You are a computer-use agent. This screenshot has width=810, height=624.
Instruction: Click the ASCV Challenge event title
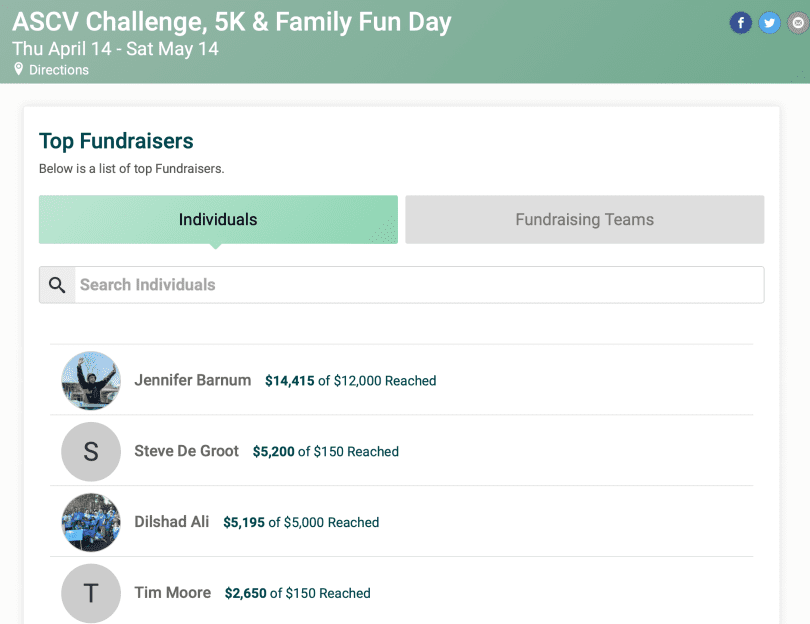point(232,22)
